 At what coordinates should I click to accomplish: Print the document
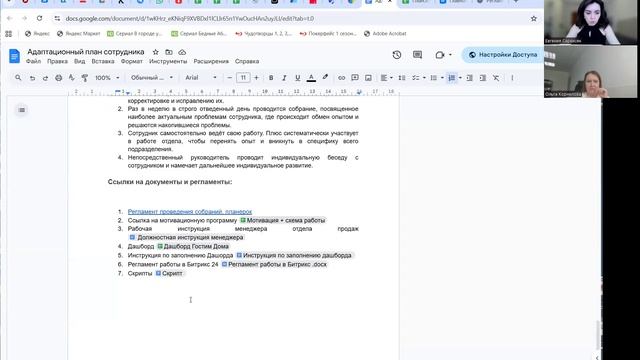[59, 78]
